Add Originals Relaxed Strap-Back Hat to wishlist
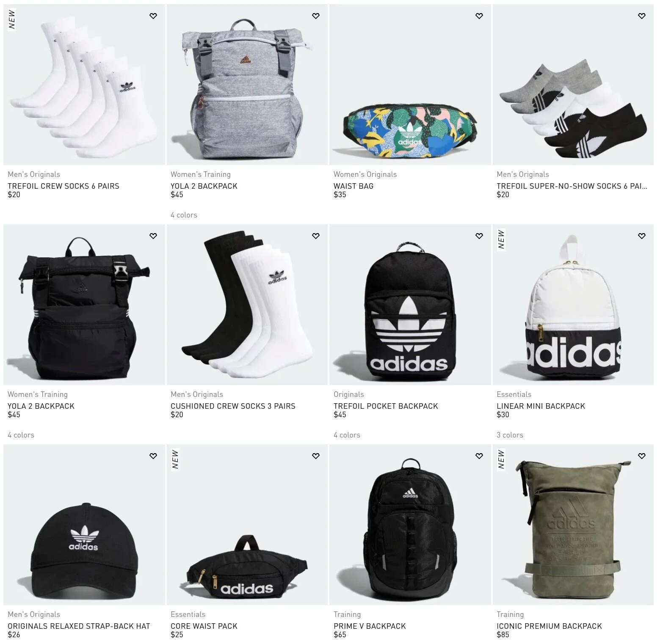The width and height of the screenshot is (663, 644). pos(153,456)
